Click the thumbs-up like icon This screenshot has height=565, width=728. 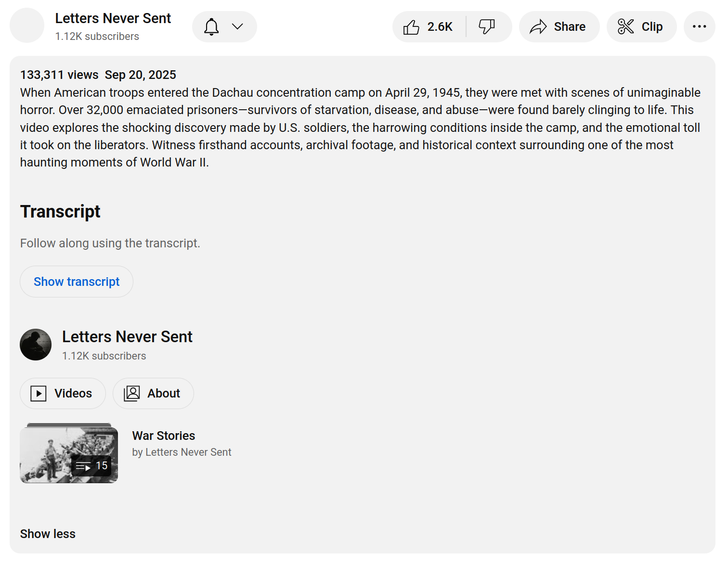coord(411,27)
